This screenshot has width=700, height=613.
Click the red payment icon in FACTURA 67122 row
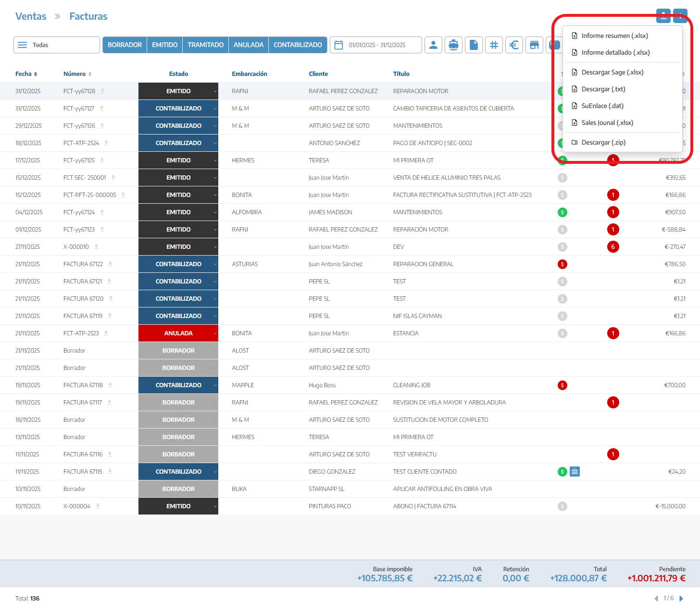[x=562, y=264]
